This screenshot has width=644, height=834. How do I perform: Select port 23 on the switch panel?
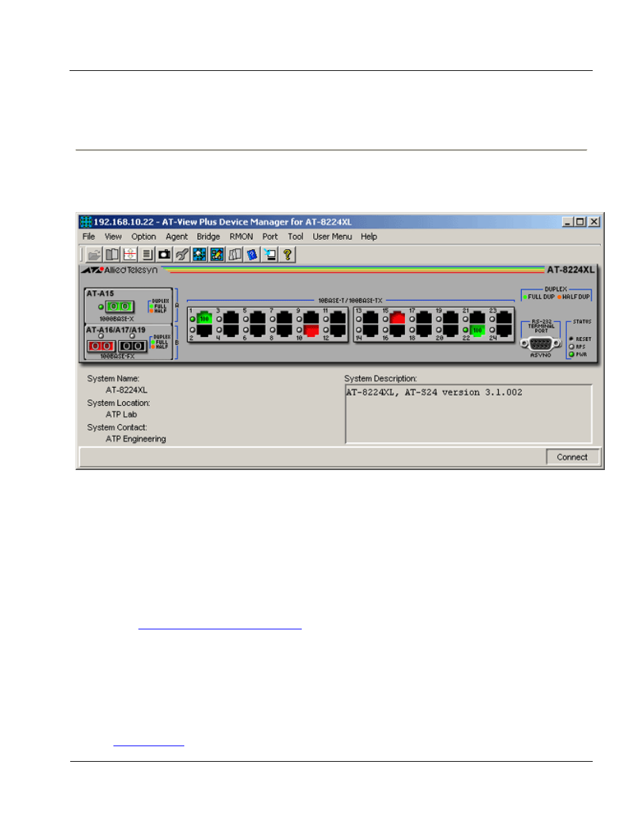tap(504, 318)
